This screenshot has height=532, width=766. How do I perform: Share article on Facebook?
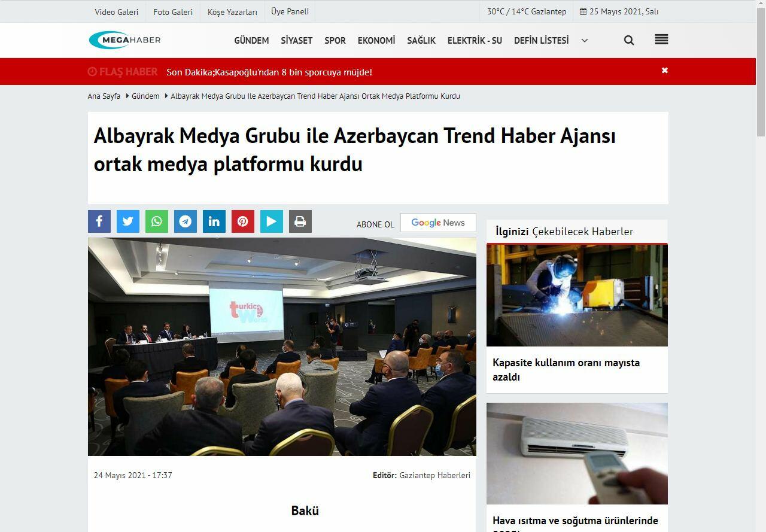click(99, 221)
